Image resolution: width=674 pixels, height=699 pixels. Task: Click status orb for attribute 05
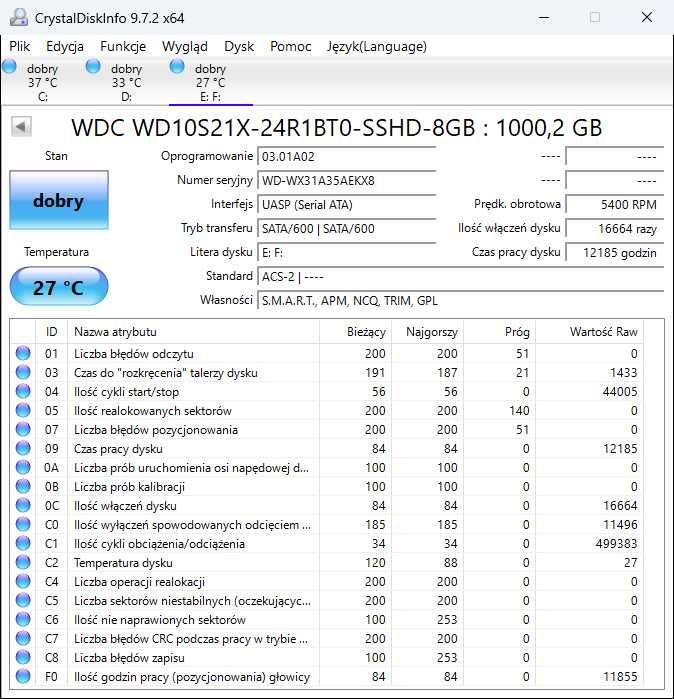(x=23, y=410)
